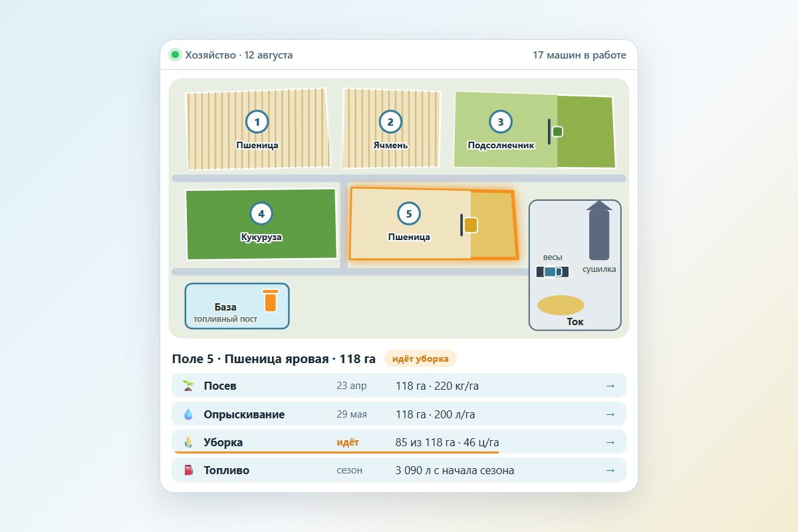Click the water drop icon for Опрыскивание
This screenshot has height=532, width=798.
188,414
